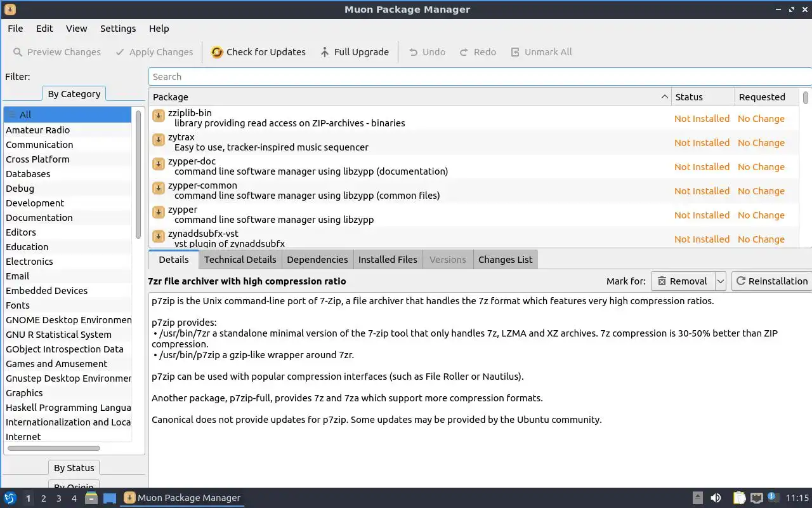Start a Full Upgrade

click(x=355, y=52)
